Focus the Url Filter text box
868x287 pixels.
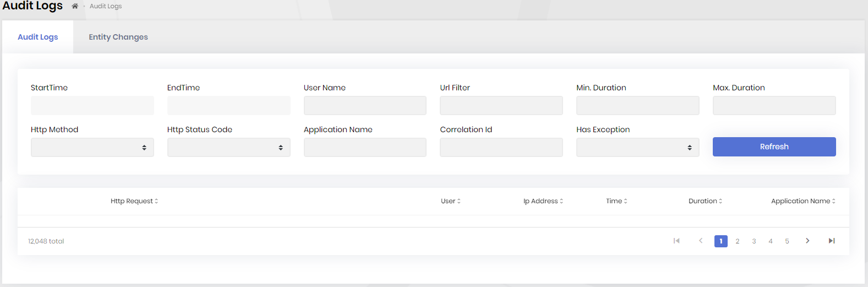point(501,106)
